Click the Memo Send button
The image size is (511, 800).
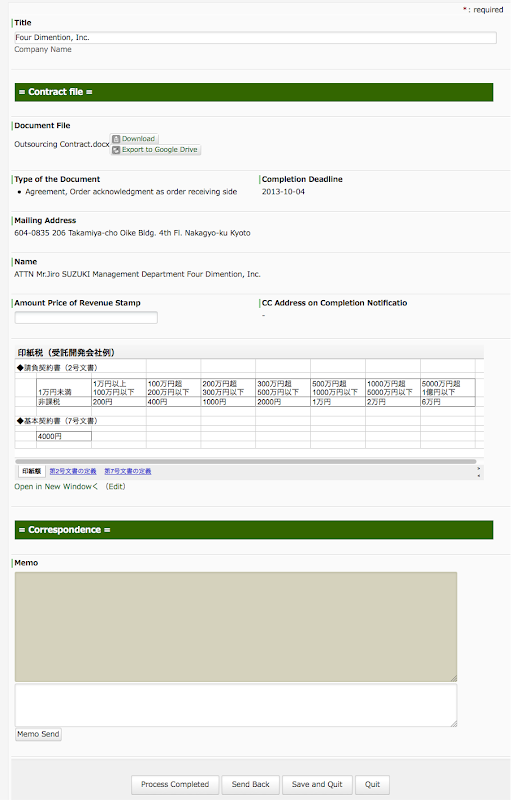[38, 734]
